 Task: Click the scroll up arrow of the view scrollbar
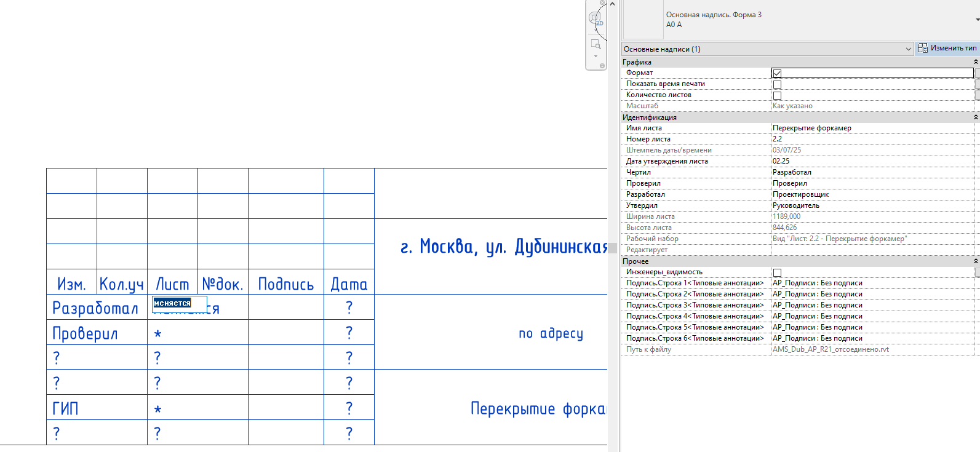(612, 4)
